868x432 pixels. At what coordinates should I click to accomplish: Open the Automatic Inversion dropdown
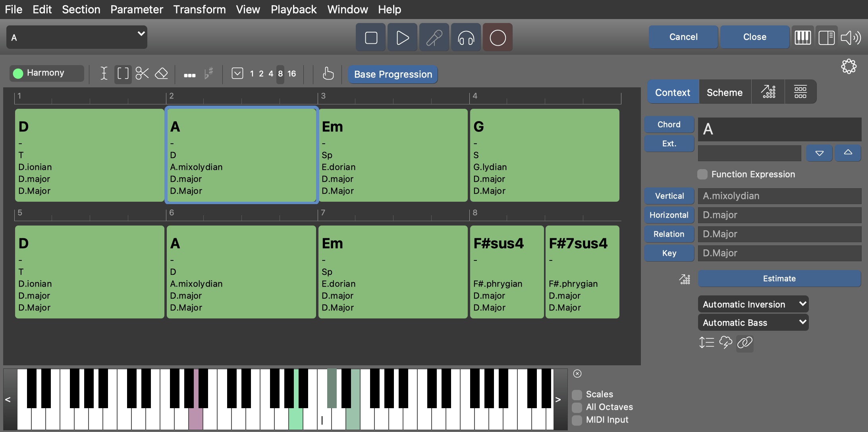[x=753, y=304]
